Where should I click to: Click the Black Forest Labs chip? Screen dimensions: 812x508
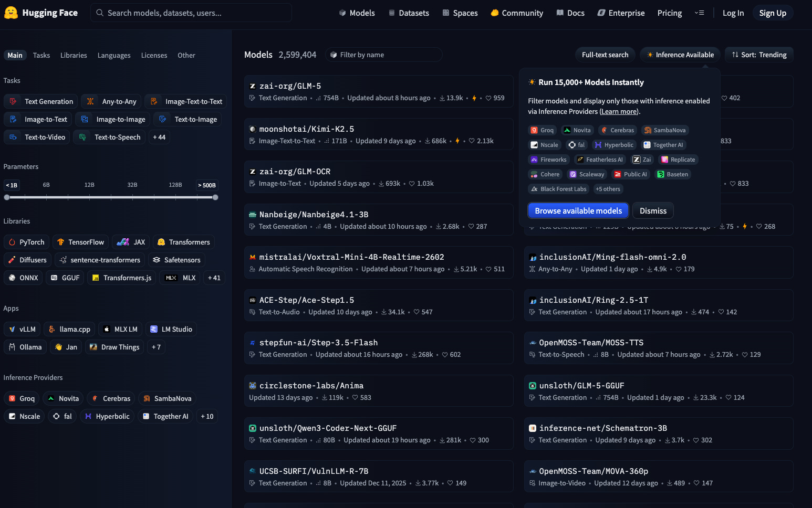coord(559,189)
